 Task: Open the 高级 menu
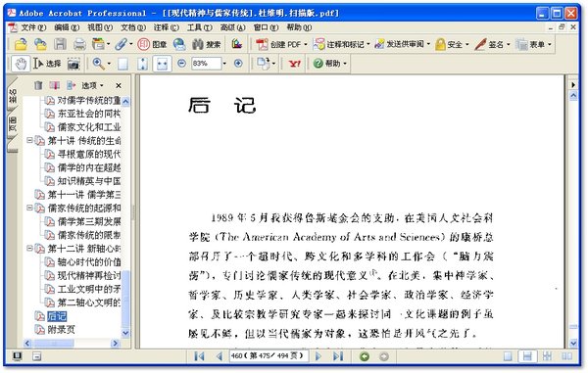point(232,27)
